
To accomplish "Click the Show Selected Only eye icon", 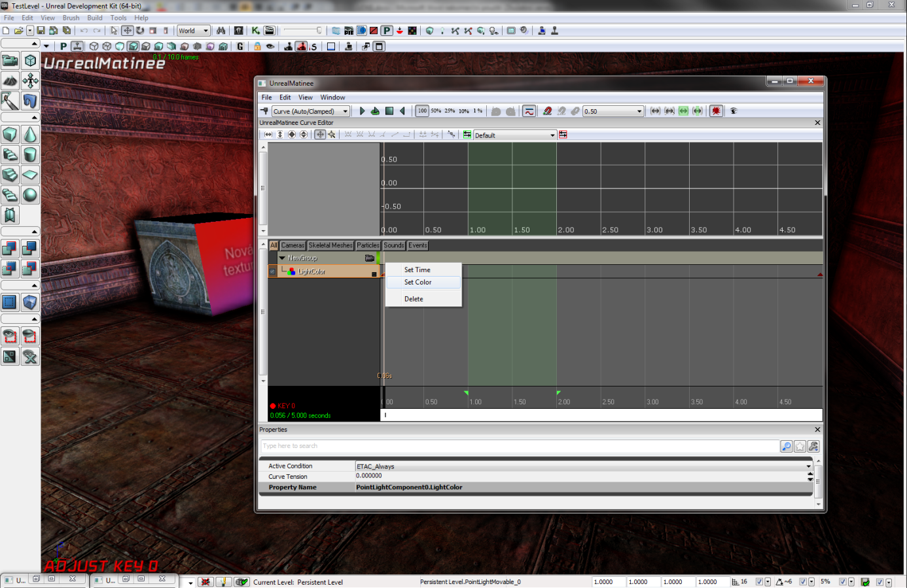I will click(x=10, y=337).
